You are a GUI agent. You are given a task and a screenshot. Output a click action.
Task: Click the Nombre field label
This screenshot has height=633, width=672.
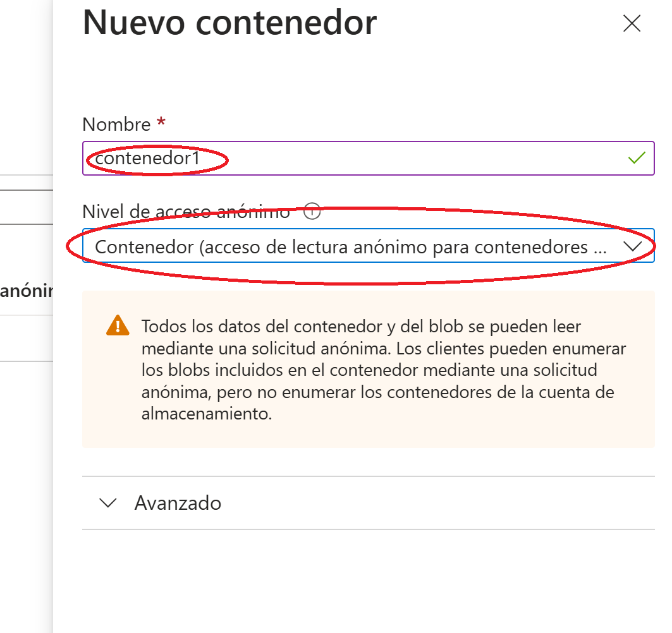116,124
